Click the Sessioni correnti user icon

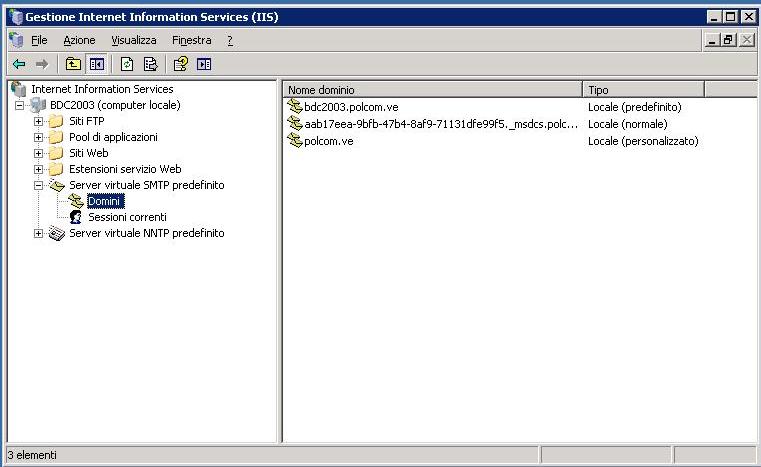[76, 217]
